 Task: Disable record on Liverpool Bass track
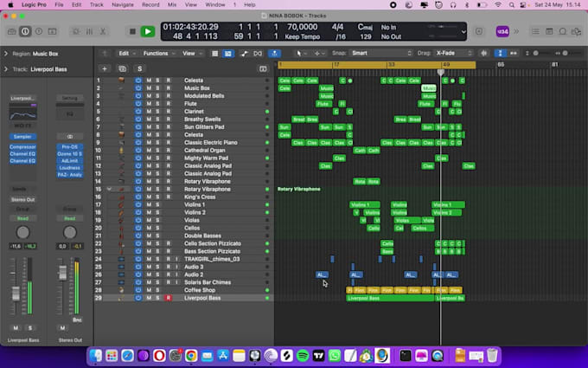[x=169, y=298]
